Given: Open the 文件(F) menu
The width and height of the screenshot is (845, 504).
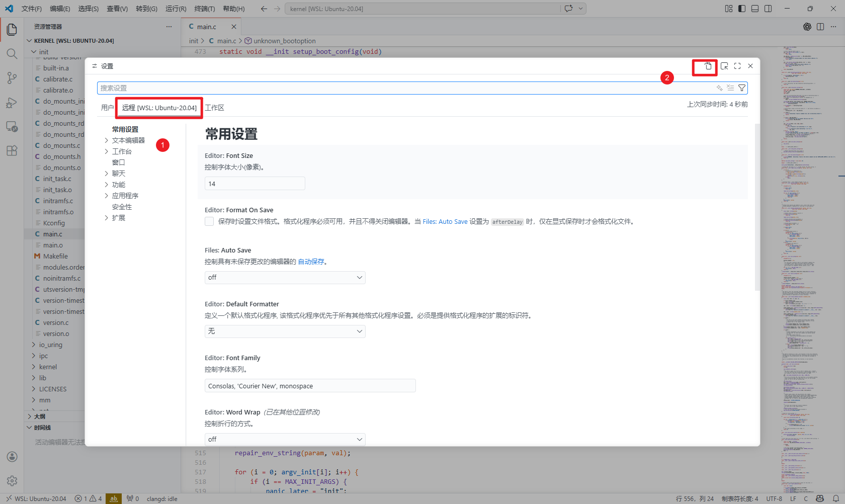Looking at the screenshot, I should point(32,9).
